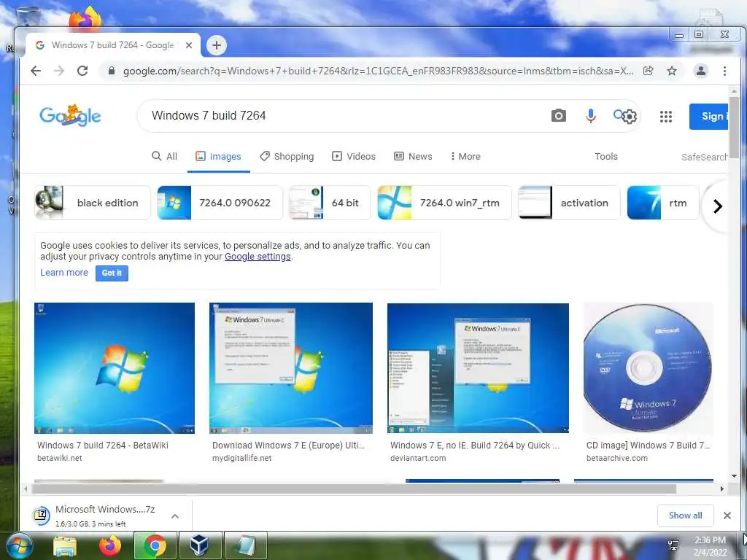Image resolution: width=747 pixels, height=560 pixels.
Task: Open the BetaWiki Windows 7 desktop thumbnail
Action: click(x=115, y=368)
